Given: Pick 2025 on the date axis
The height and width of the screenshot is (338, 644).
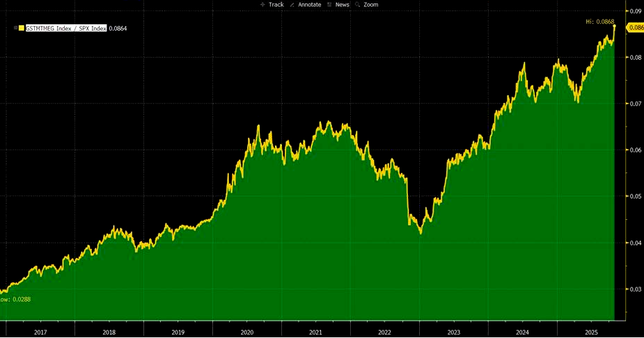Looking at the screenshot, I should (592, 332).
